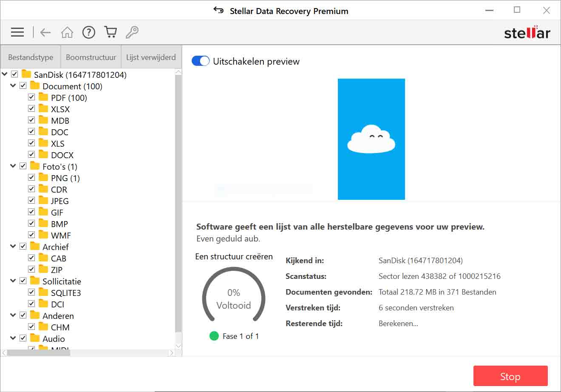
Task: Uncheck the PDF (100) checkbox
Action: pos(31,97)
